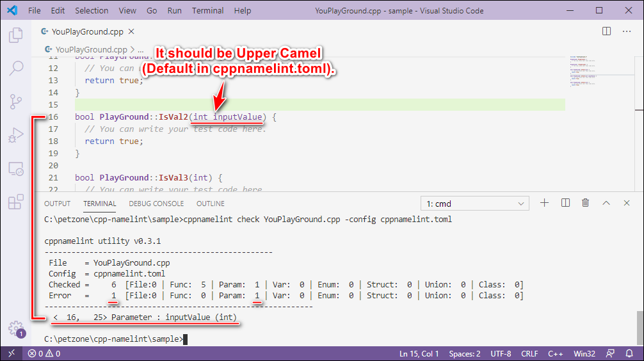This screenshot has width=644, height=361.
Task: Switch to the OUTPUT panel tab
Action: [58, 204]
